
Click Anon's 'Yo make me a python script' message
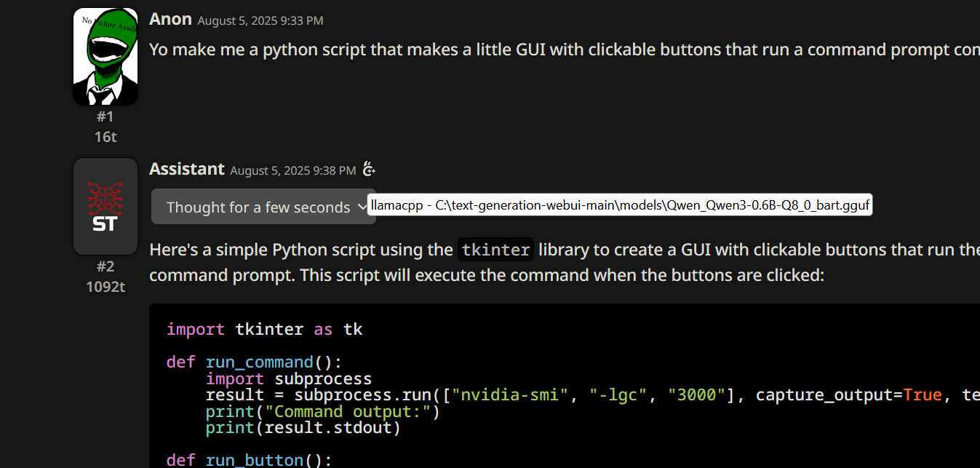tap(565, 49)
